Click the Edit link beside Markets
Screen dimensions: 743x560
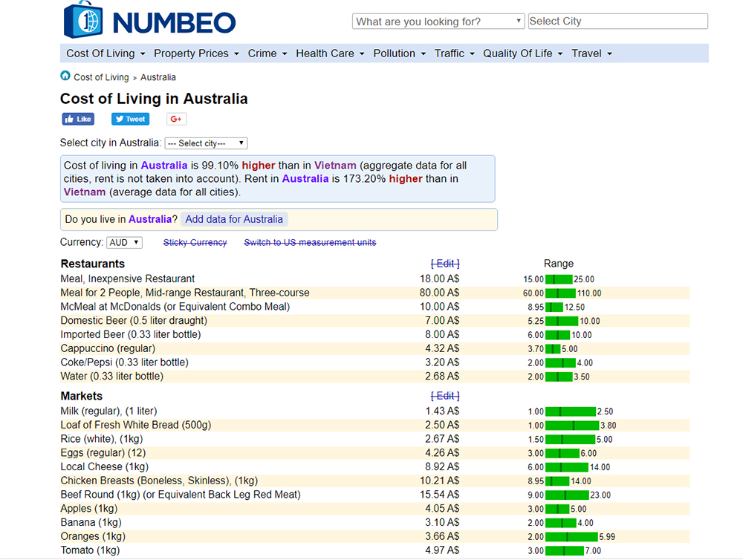click(x=445, y=396)
